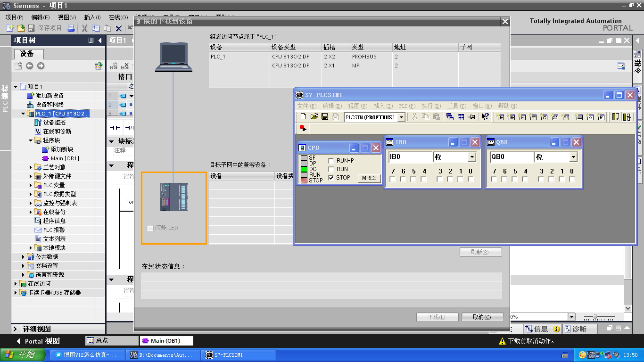Click the 开始 Start button
644x362 pixels.
point(23,355)
